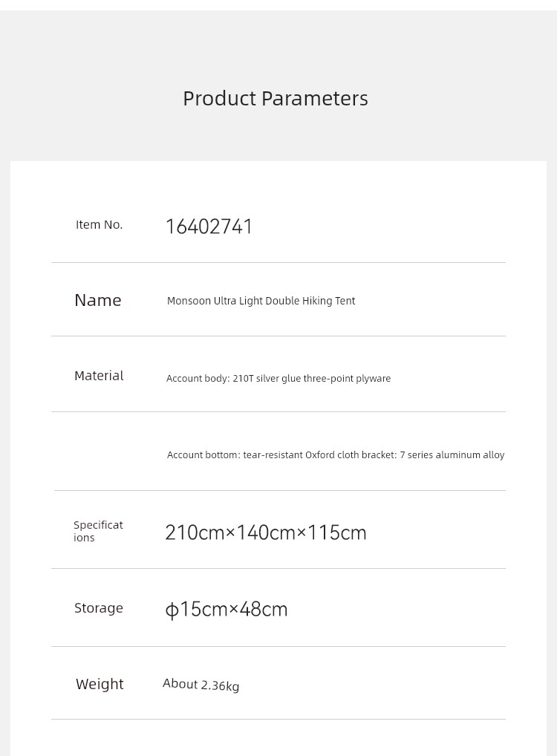The width and height of the screenshot is (557, 756).
Task: Select the φ15cm×48cm storage size
Action: point(227,610)
